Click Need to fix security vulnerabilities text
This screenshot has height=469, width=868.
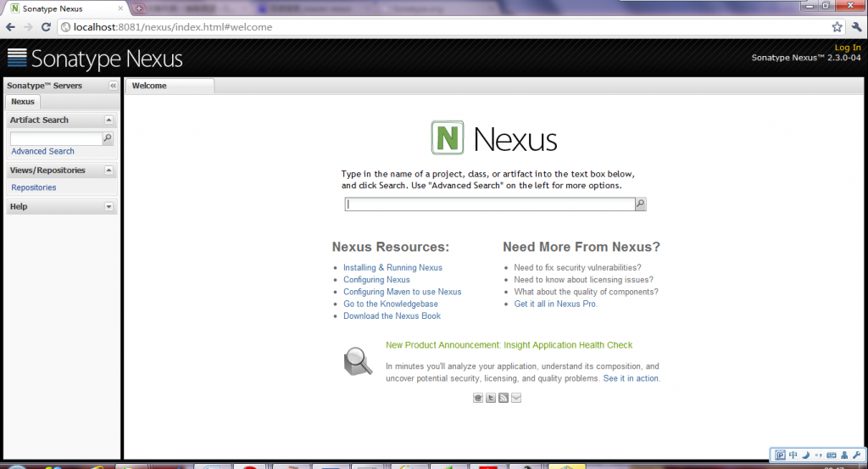click(577, 267)
